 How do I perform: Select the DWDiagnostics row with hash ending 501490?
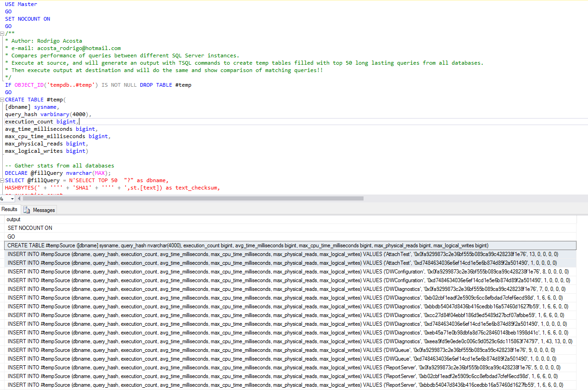coord(290,324)
